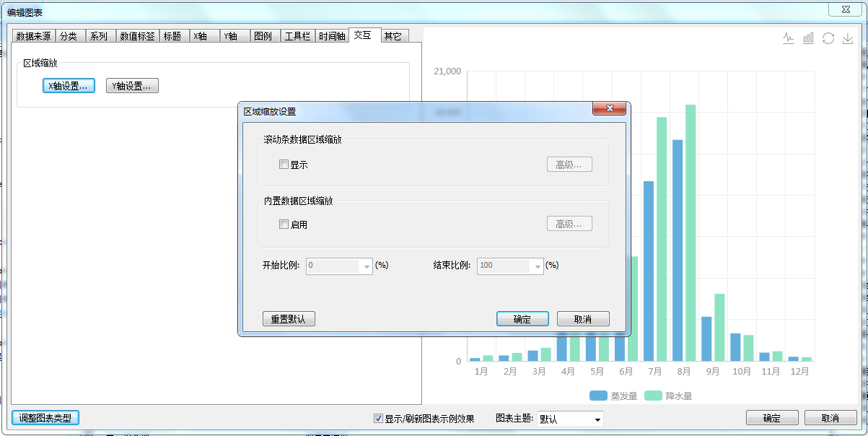Switch chart to bar chart view
The width and height of the screenshot is (868, 436).
tap(808, 38)
